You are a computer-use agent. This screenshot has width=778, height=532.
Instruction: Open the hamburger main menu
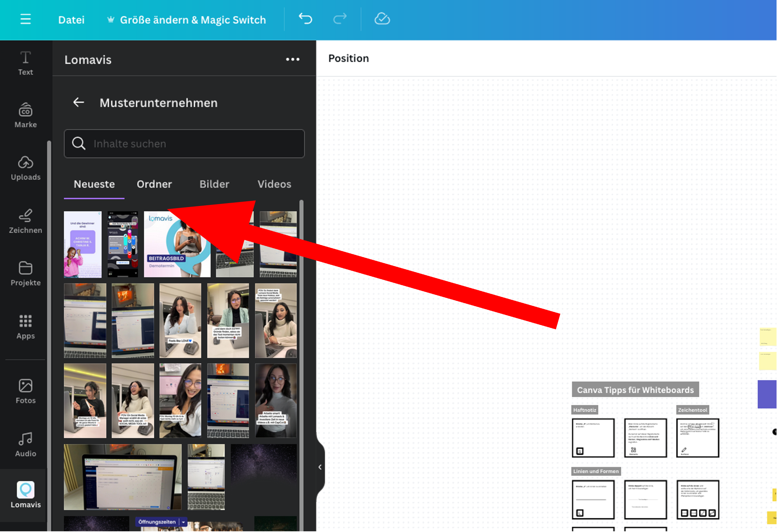click(25, 19)
